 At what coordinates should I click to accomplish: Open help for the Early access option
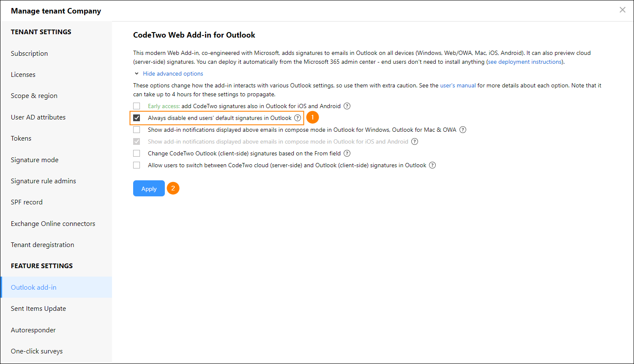coord(347,106)
